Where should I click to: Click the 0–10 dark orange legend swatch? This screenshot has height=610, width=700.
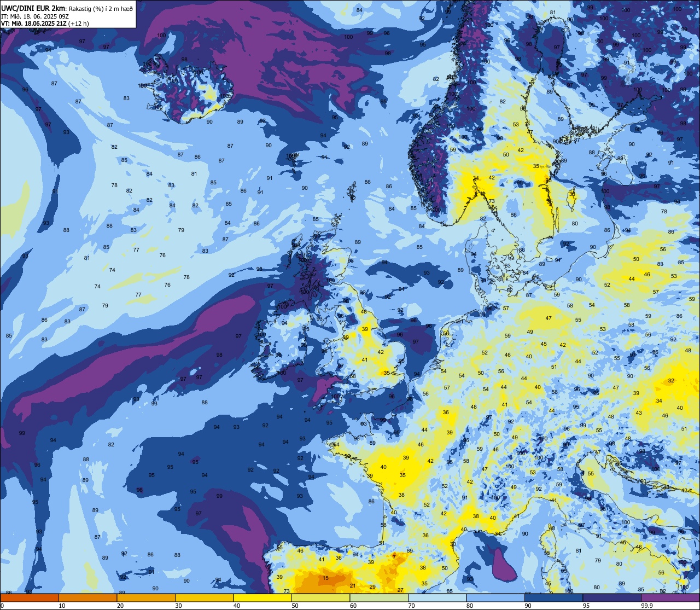tap(30, 597)
